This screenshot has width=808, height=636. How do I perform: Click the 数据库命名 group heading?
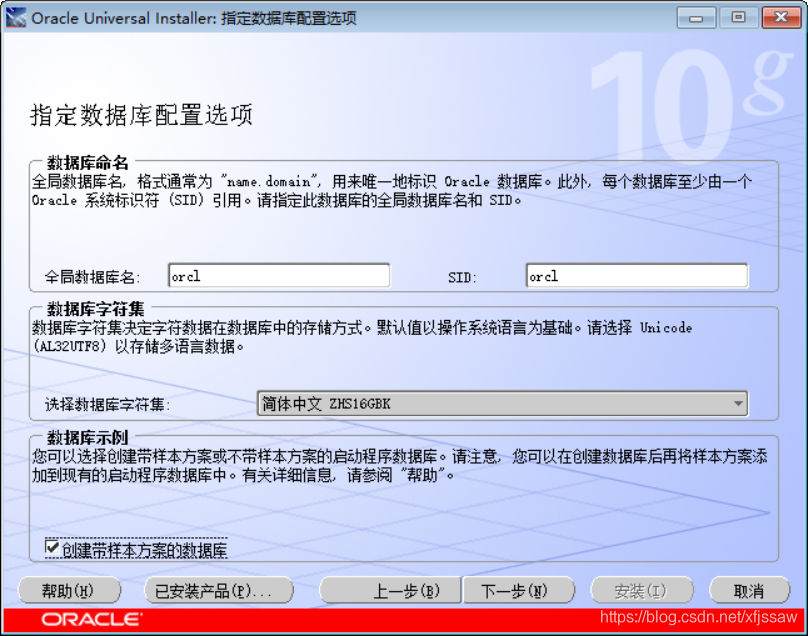(x=88, y=163)
